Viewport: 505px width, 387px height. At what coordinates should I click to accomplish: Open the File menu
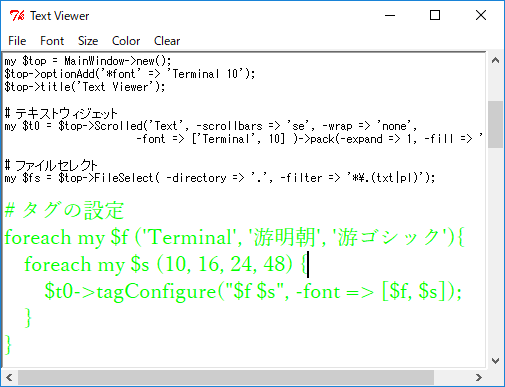click(17, 41)
